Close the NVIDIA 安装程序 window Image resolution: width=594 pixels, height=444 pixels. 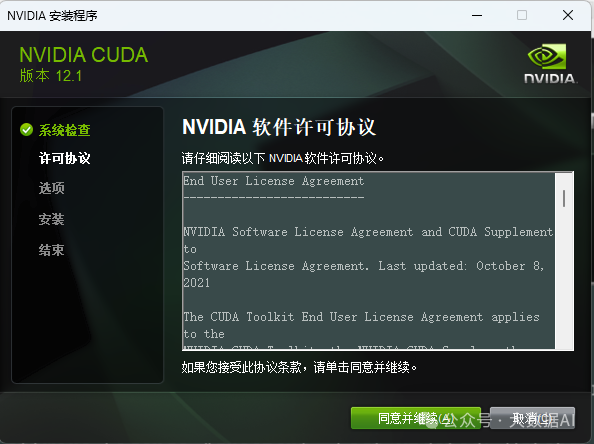(568, 16)
